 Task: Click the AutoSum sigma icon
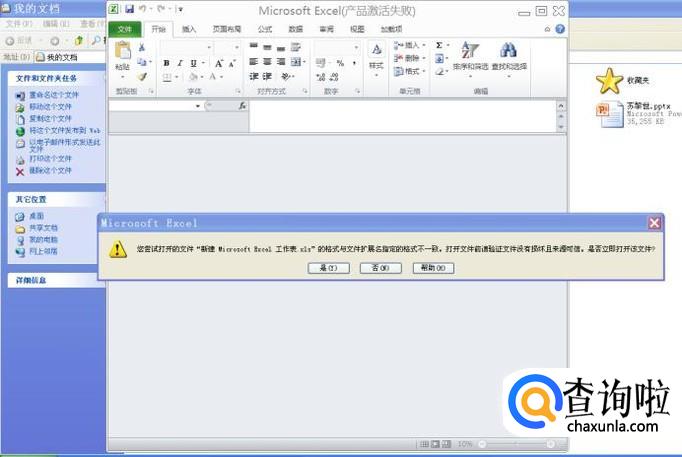[x=439, y=45]
